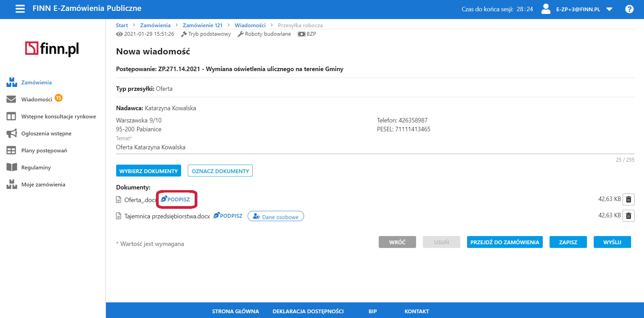Expand the user account dropdown arrow
Viewport: 644px width, 318px height.
(x=609, y=9)
